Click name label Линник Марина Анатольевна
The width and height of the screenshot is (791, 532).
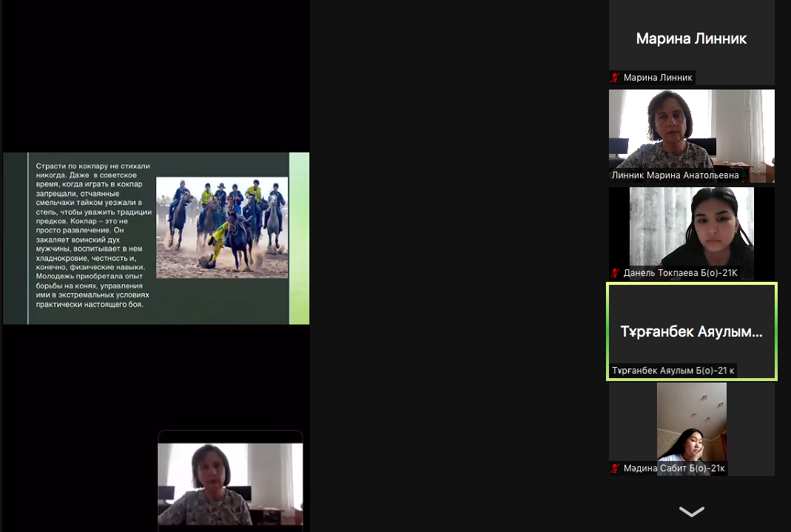pyautogui.click(x=675, y=175)
